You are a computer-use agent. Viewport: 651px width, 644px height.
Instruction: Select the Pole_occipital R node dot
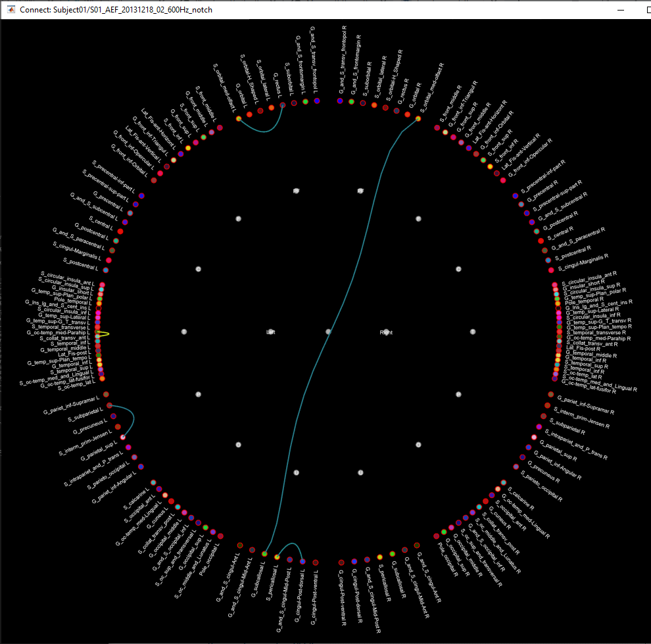point(436,536)
